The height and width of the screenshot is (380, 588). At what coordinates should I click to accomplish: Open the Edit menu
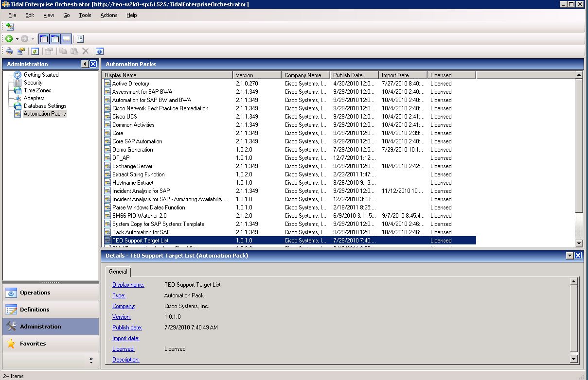coord(30,15)
